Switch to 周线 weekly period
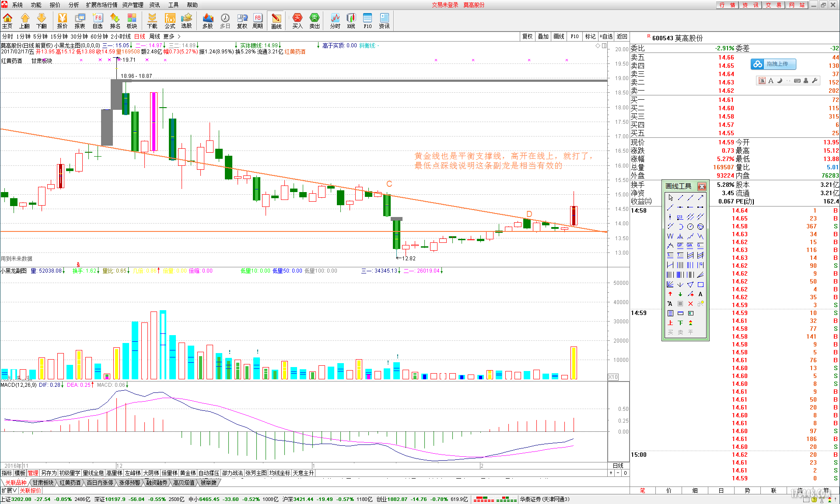 (155, 36)
